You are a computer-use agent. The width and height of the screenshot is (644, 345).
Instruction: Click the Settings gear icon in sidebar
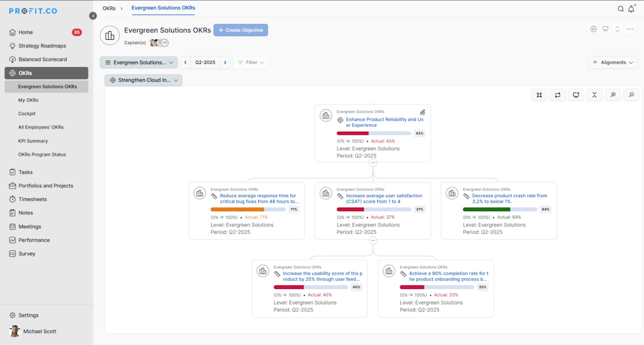click(12, 315)
